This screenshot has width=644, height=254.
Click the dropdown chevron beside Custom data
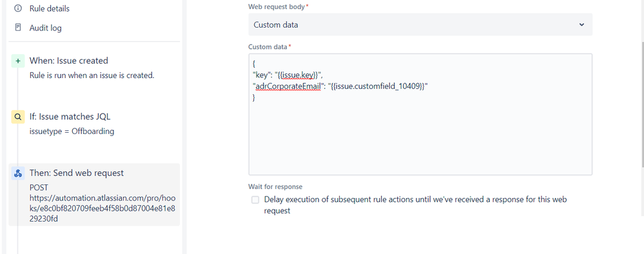tap(581, 24)
